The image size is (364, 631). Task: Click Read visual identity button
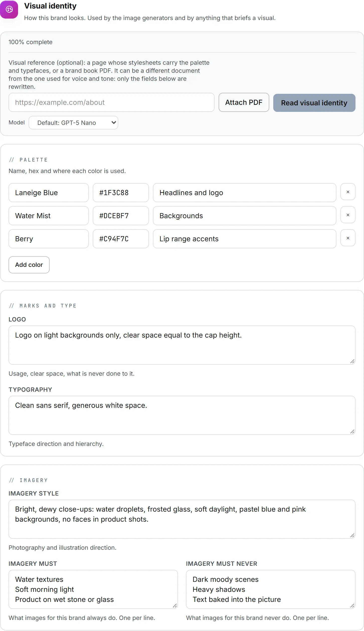click(x=314, y=103)
